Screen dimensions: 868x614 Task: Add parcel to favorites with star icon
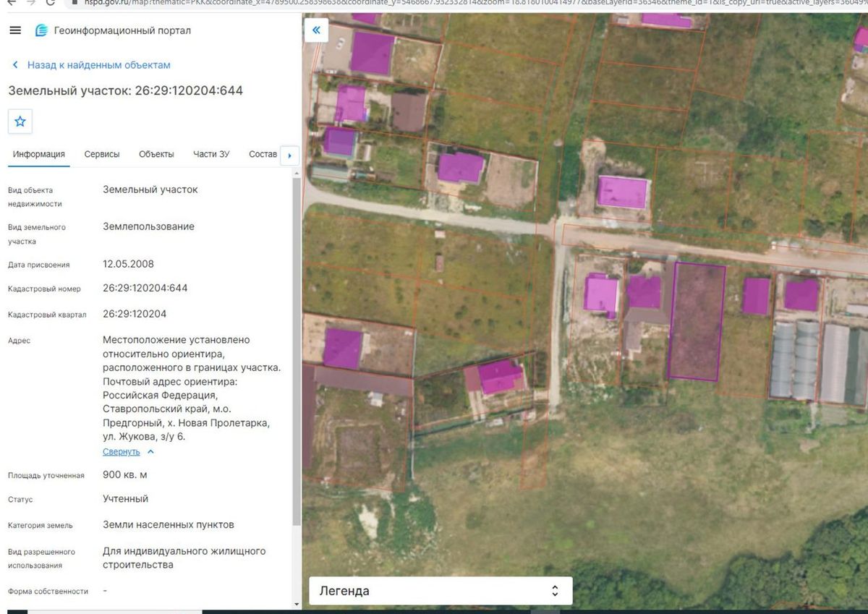coord(20,121)
